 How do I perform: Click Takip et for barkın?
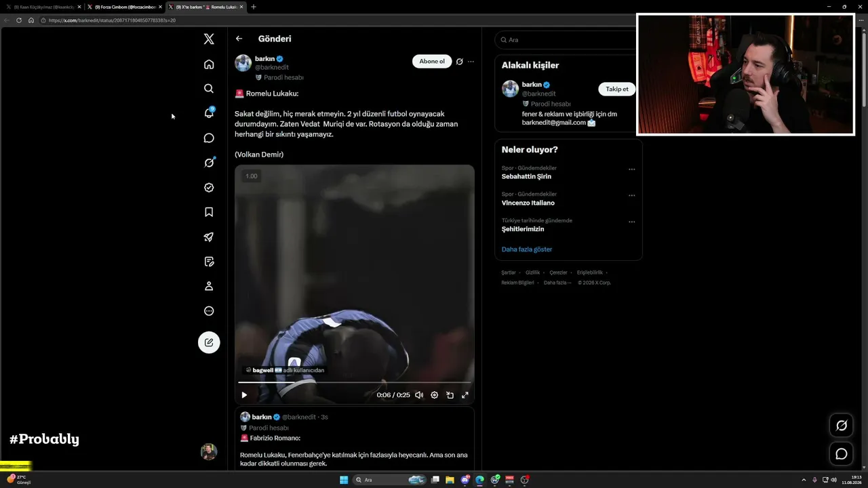tap(617, 89)
